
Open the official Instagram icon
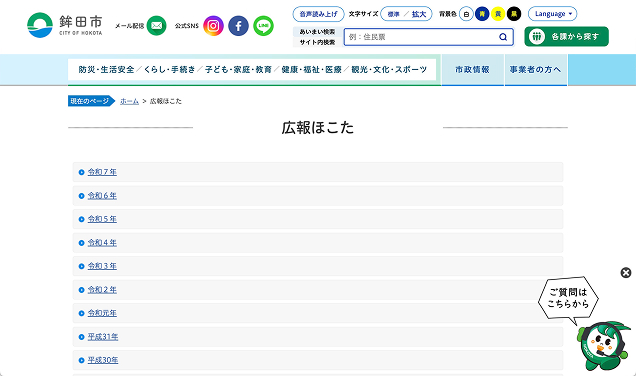pyautogui.click(x=213, y=26)
